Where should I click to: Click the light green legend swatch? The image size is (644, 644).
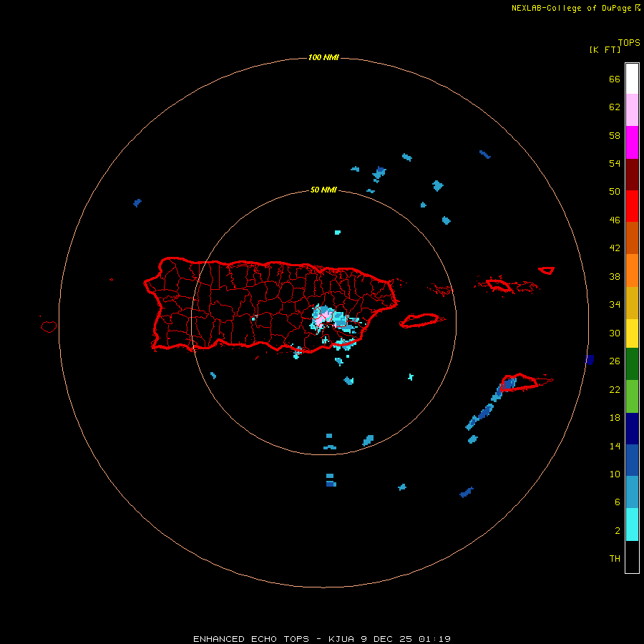[x=632, y=396]
